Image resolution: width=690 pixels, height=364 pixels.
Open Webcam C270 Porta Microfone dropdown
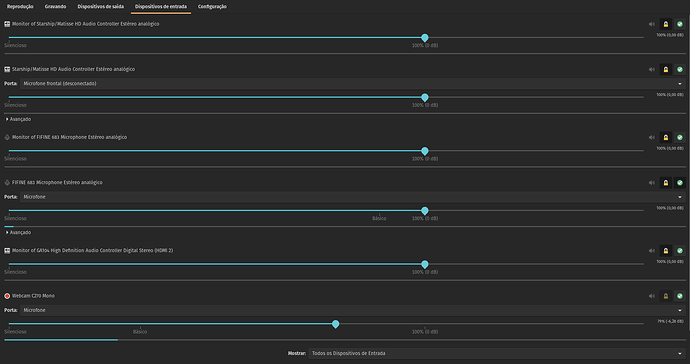(x=352, y=310)
